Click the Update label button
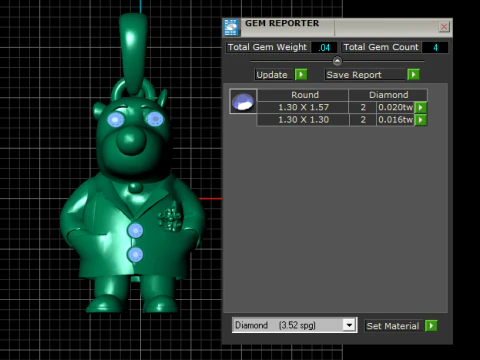This screenshot has width=480, height=360. [274, 75]
